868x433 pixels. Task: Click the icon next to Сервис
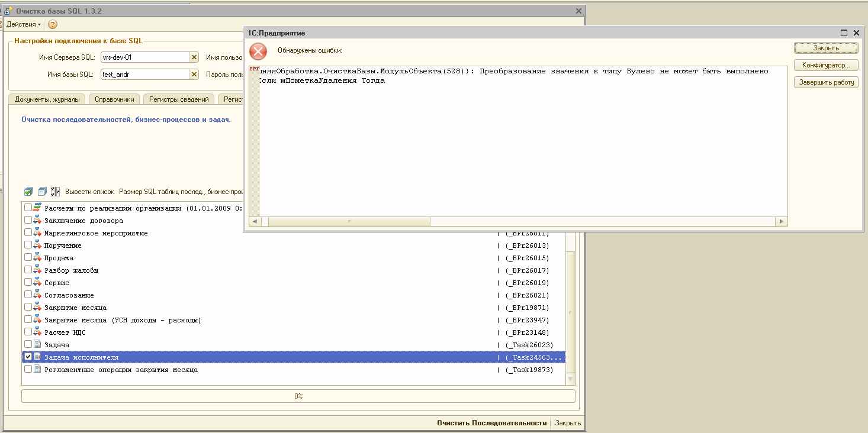pos(38,282)
